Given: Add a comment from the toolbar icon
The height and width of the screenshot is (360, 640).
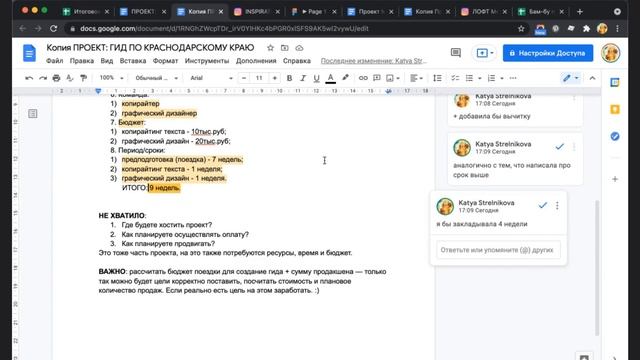Looking at the screenshot, I should (x=377, y=78).
